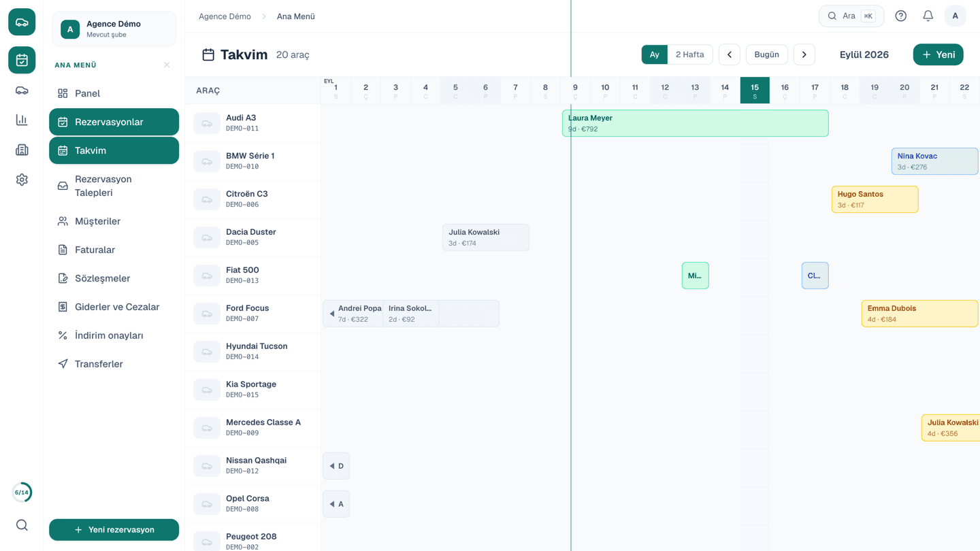Image resolution: width=980 pixels, height=551 pixels.
Task: Show notifications with the bell icon
Action: click(x=928, y=16)
